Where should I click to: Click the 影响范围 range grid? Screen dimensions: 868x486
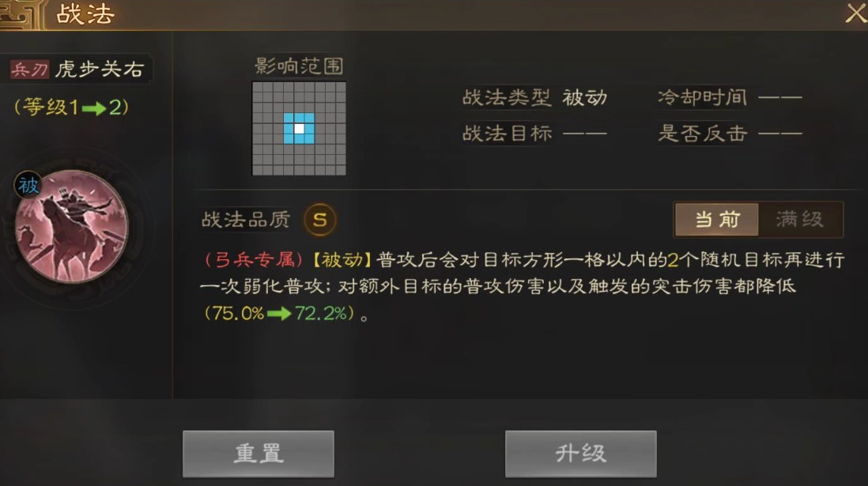tap(299, 129)
